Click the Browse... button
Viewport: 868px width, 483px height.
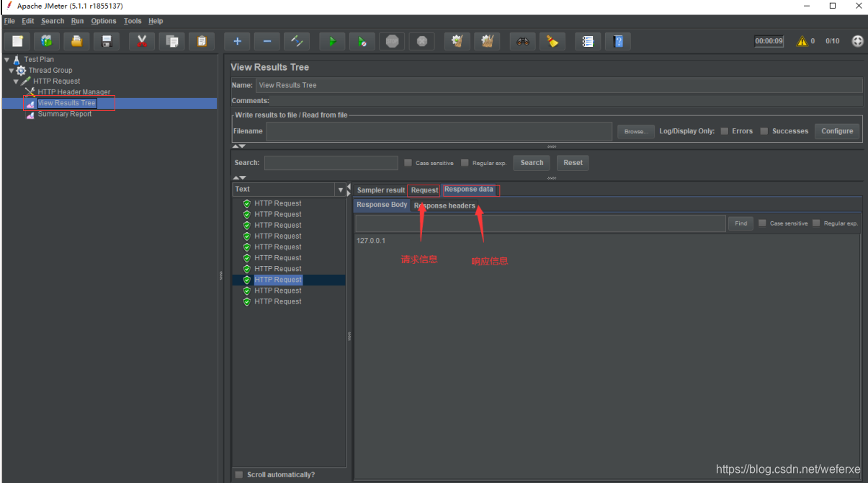[635, 131]
